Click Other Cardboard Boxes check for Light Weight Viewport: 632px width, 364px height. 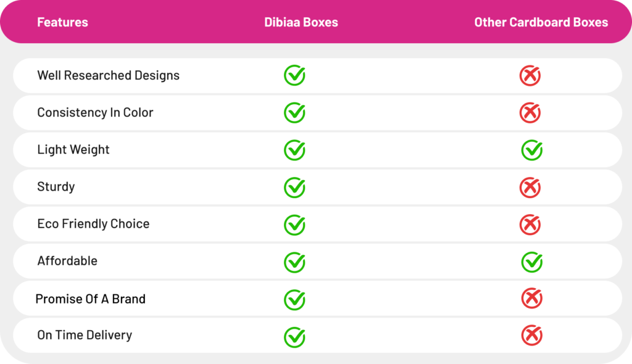[x=531, y=150]
